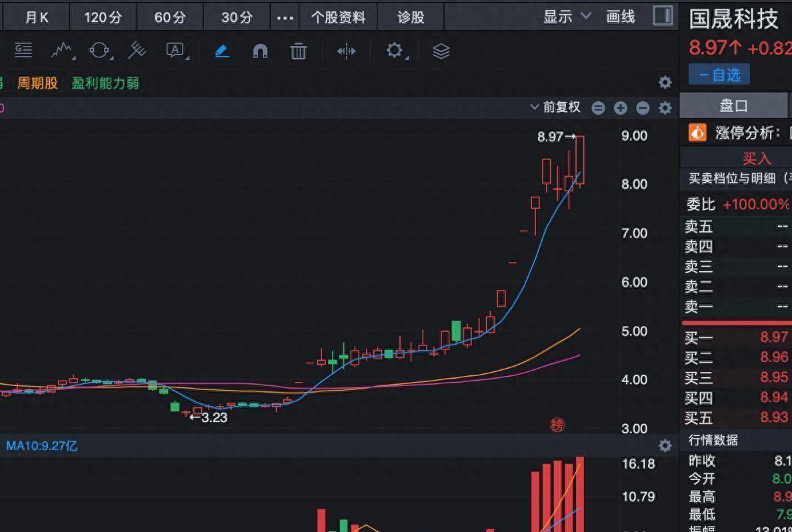Screen dimensions: 792x532
Task: Open the 显示 display dropdown
Action: [x=564, y=16]
